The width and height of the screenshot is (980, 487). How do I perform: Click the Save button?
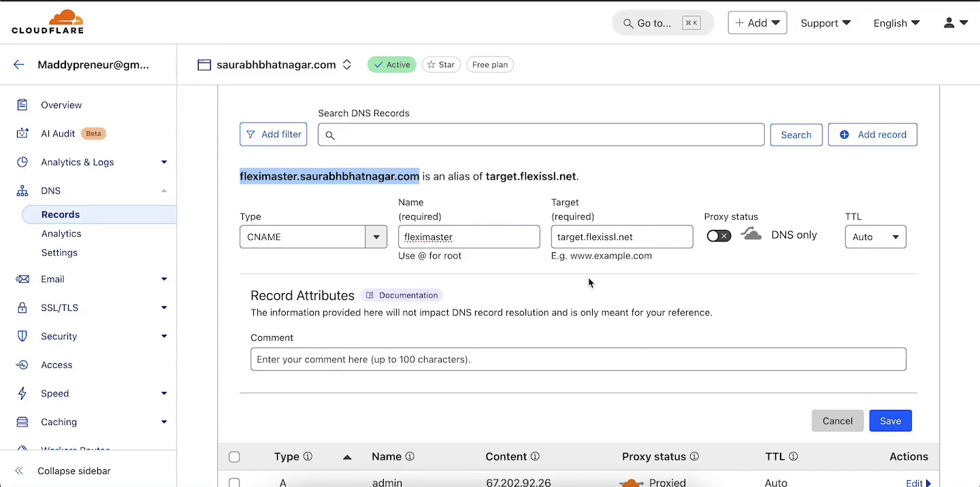(x=890, y=421)
